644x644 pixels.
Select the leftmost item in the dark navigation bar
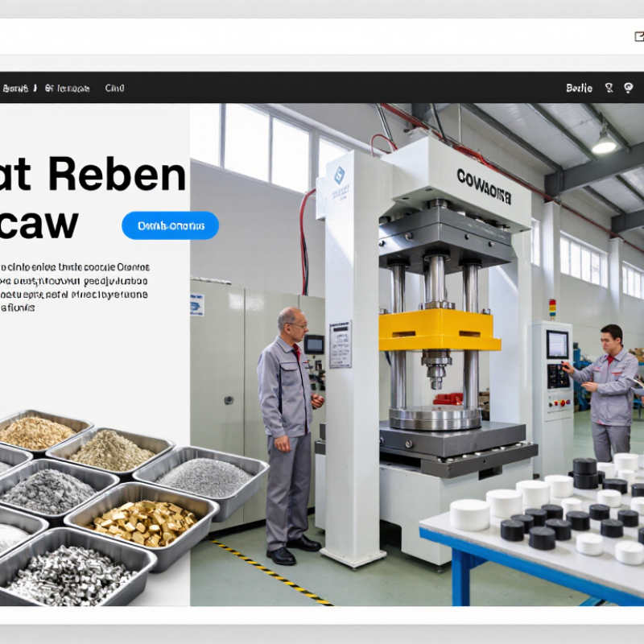tap(15, 88)
